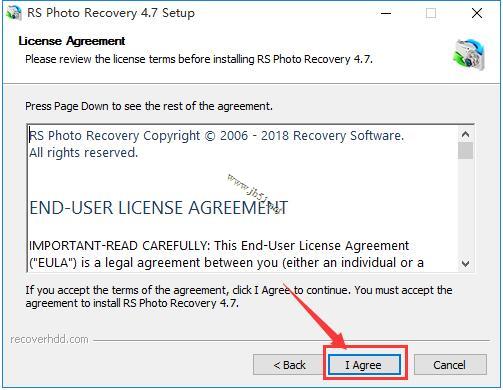Viewport: 503px width, 390px height.
Task: Click the empty scrollbar track below the thumb
Action: (465, 208)
